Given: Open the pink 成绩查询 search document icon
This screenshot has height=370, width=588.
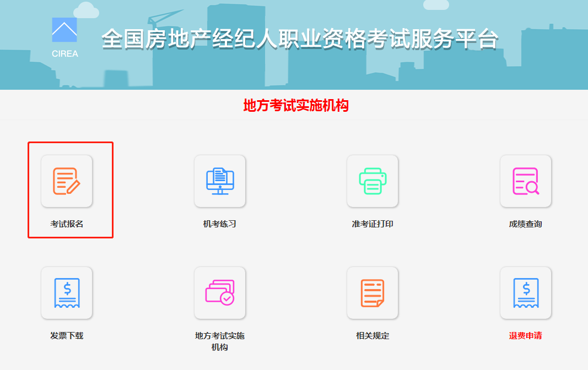Looking at the screenshot, I should pyautogui.click(x=526, y=181).
